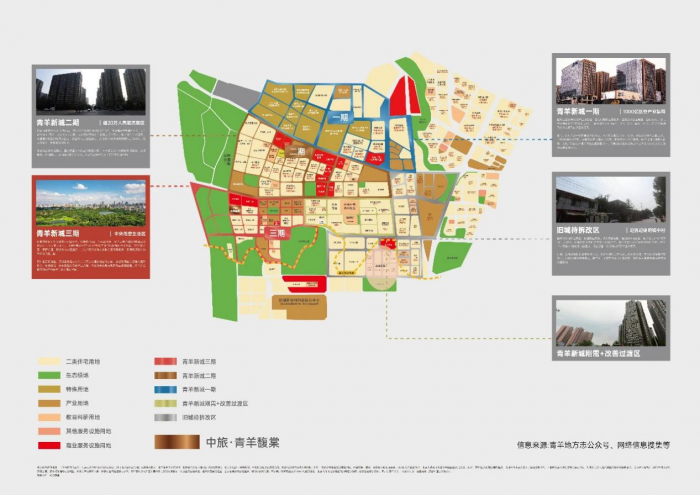Image resolution: width=700 pixels, height=495 pixels.
Task: Click the 青羊新城二期 legend swatch
Action: [166, 375]
